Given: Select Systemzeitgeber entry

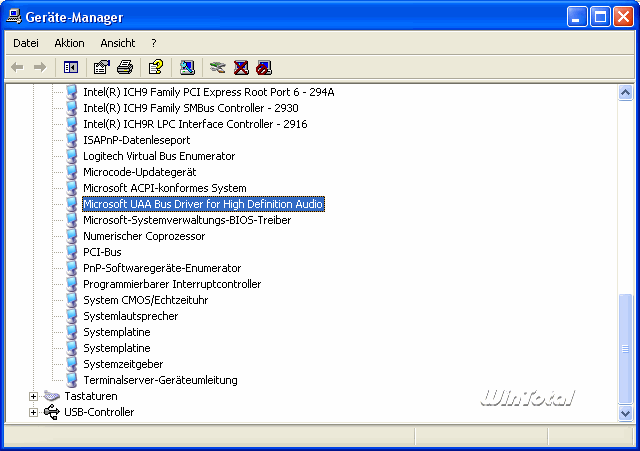Looking at the screenshot, I should 123,364.
